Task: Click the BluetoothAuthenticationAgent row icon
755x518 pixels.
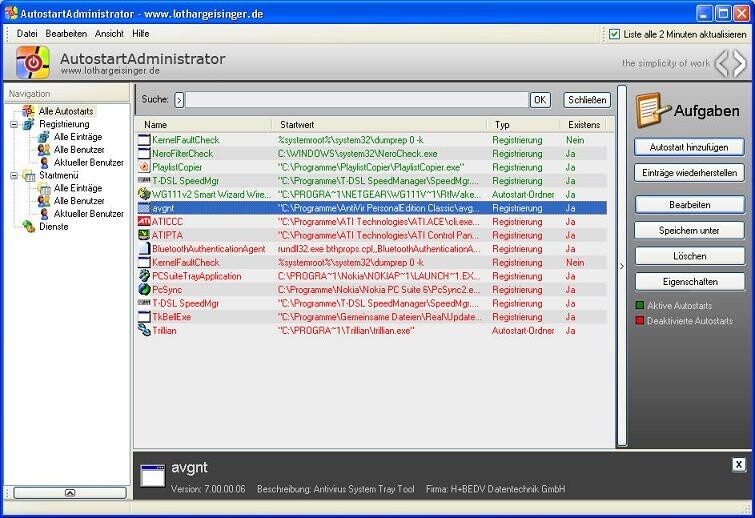Action: pos(144,249)
